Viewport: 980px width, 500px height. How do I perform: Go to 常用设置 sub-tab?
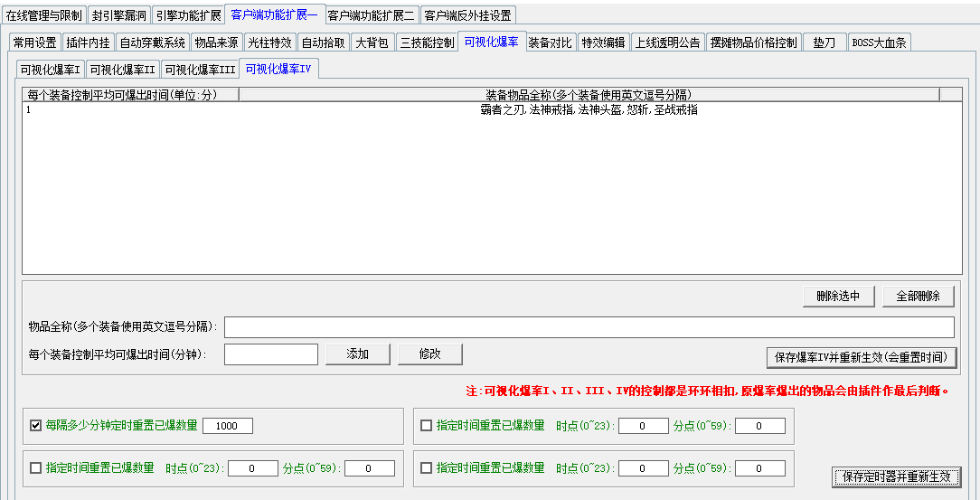click(35, 42)
